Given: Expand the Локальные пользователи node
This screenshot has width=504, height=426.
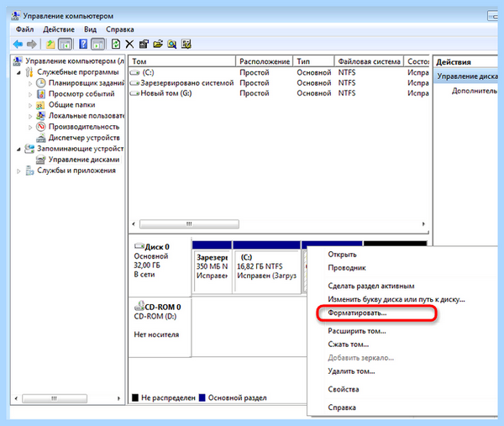Looking at the screenshot, I should click(x=30, y=117).
